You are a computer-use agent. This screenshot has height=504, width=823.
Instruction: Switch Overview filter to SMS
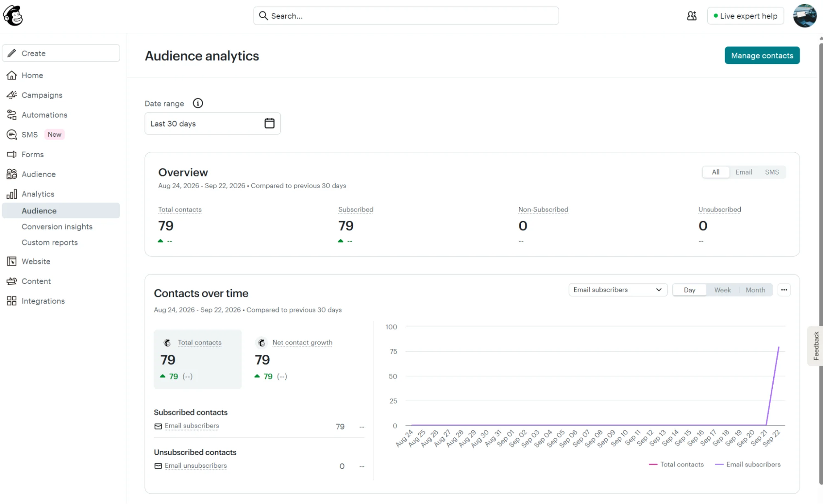pos(772,172)
